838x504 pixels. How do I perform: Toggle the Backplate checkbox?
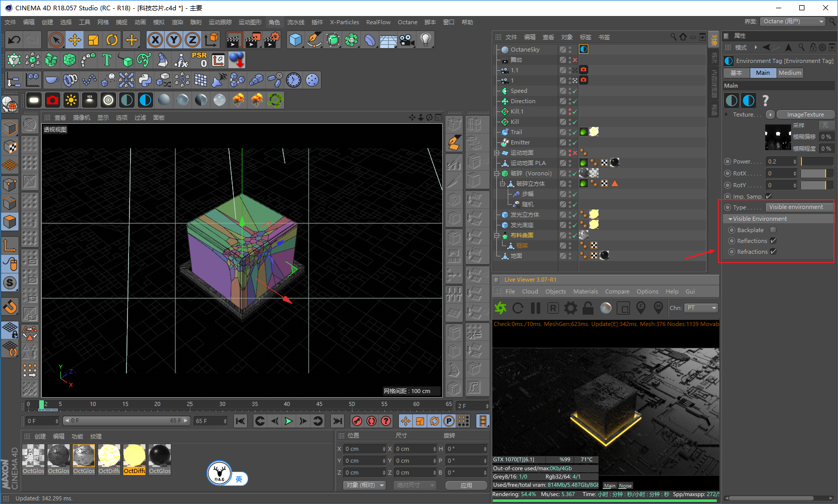773,230
